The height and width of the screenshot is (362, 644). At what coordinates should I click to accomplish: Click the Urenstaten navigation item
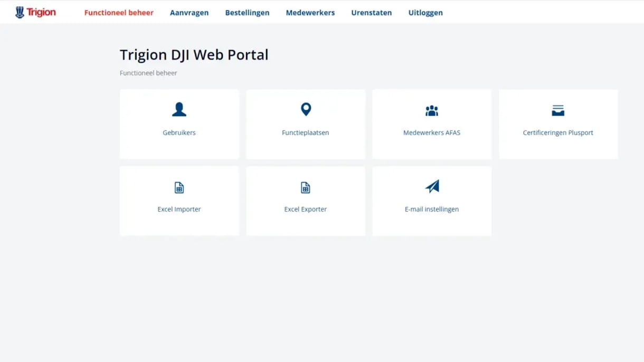pos(371,12)
